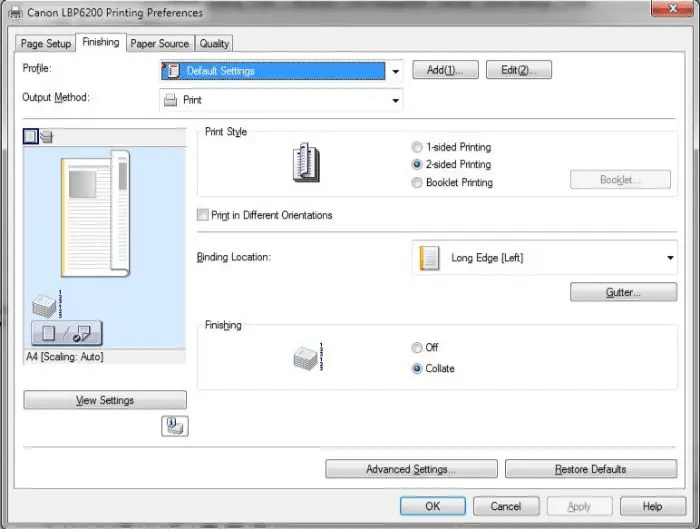Expand the Profile dropdown list
The image size is (700, 529).
click(395, 72)
